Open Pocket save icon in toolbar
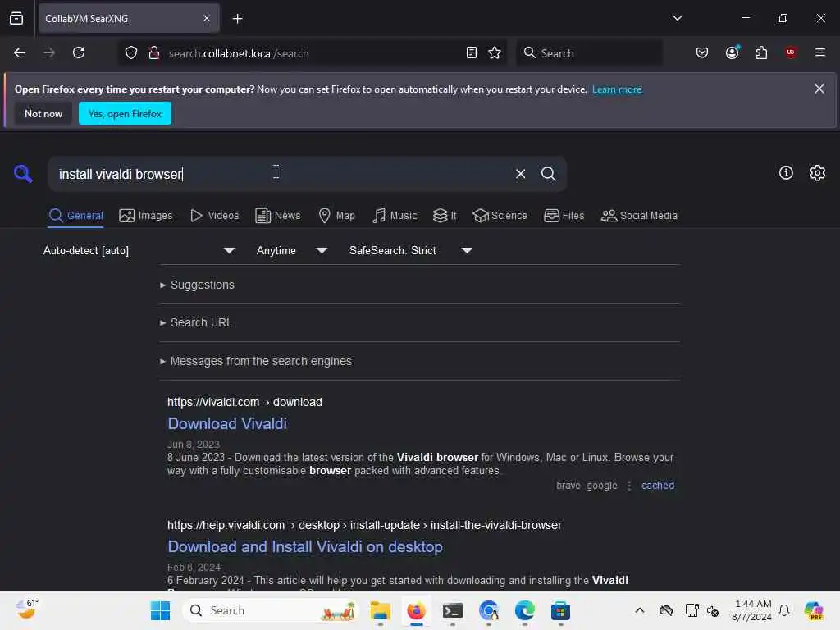 pos(702,52)
